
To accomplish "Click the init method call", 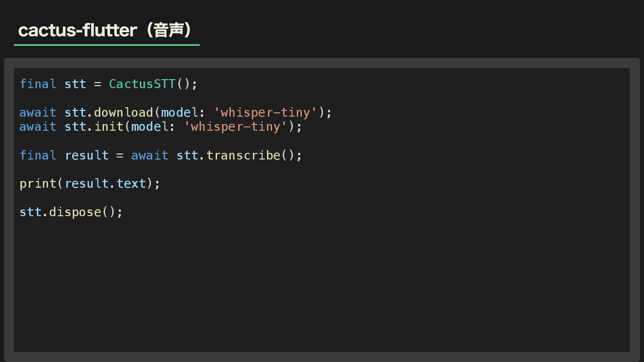I will click(x=109, y=127).
